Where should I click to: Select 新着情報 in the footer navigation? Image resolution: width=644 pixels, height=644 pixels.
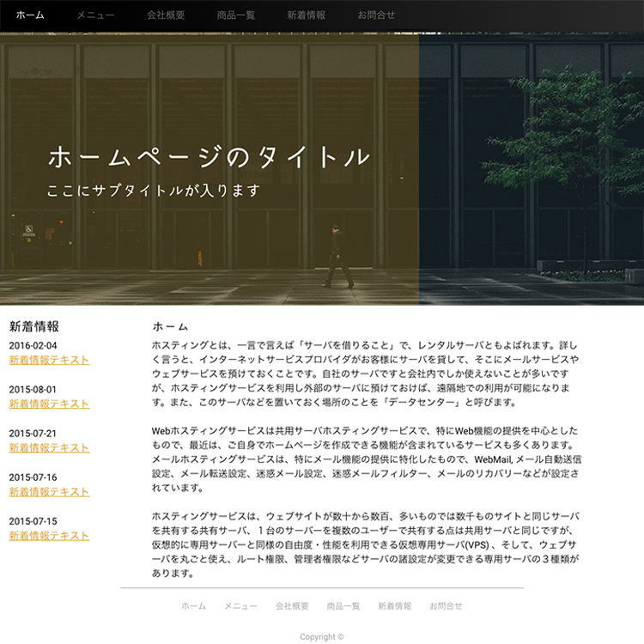[x=394, y=605]
